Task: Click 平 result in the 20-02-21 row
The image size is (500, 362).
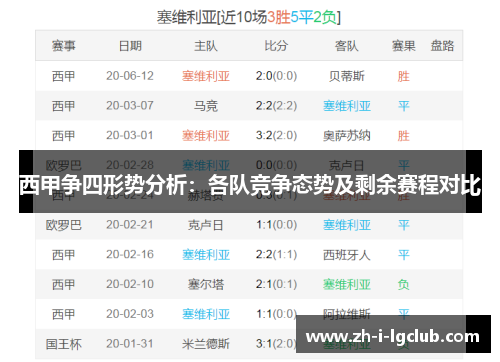Action: click(x=404, y=225)
